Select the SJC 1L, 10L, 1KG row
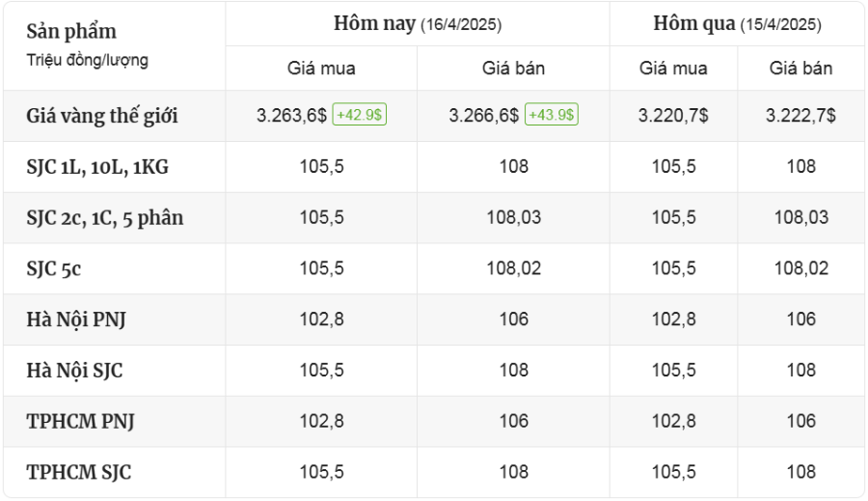 434,167
